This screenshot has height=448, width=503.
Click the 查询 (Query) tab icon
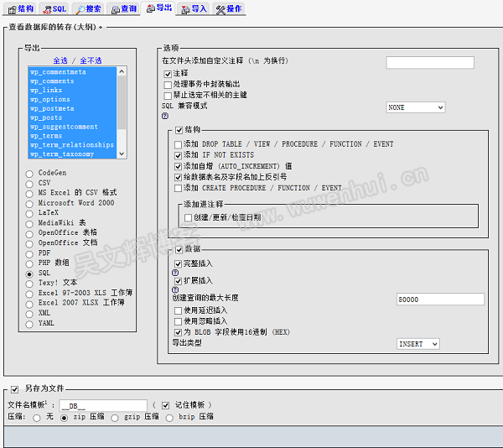point(115,8)
